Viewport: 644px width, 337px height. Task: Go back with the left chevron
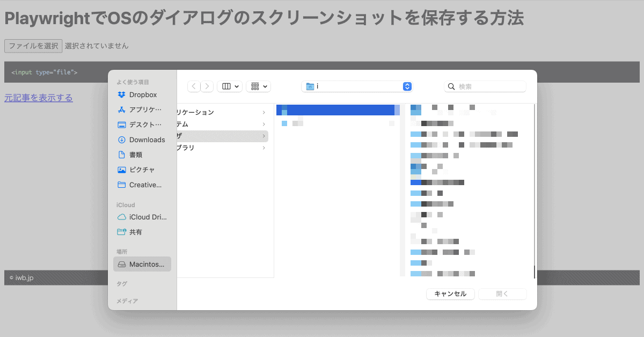(194, 86)
